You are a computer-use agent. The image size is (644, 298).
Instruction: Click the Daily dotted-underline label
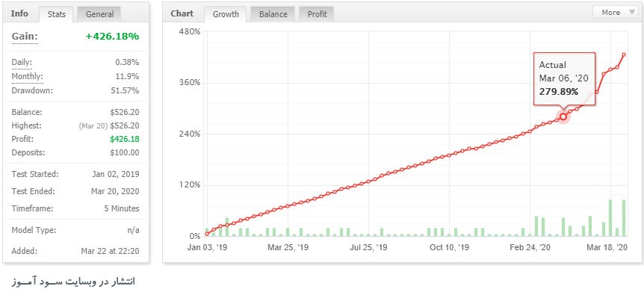(x=22, y=63)
